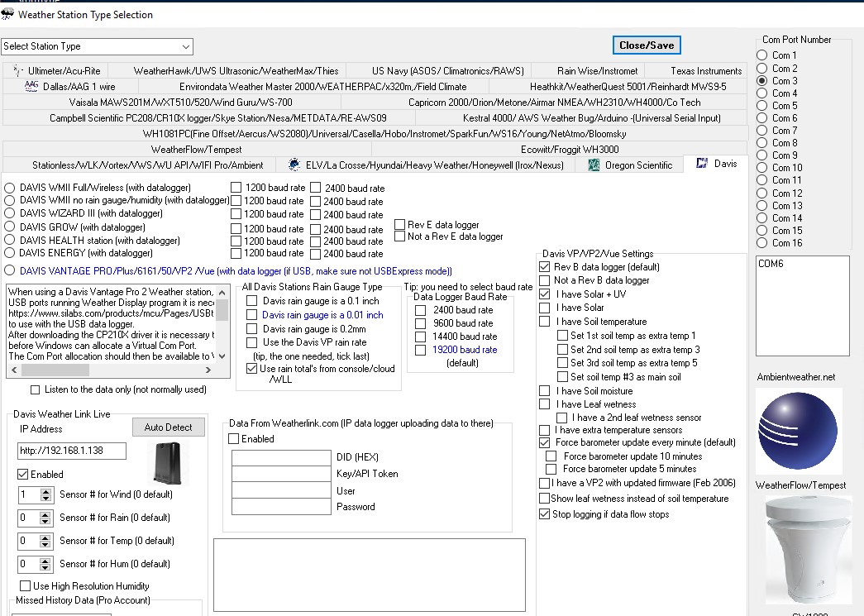864x616 pixels.
Task: Check the 9600 baud rate option
Action: tap(421, 323)
